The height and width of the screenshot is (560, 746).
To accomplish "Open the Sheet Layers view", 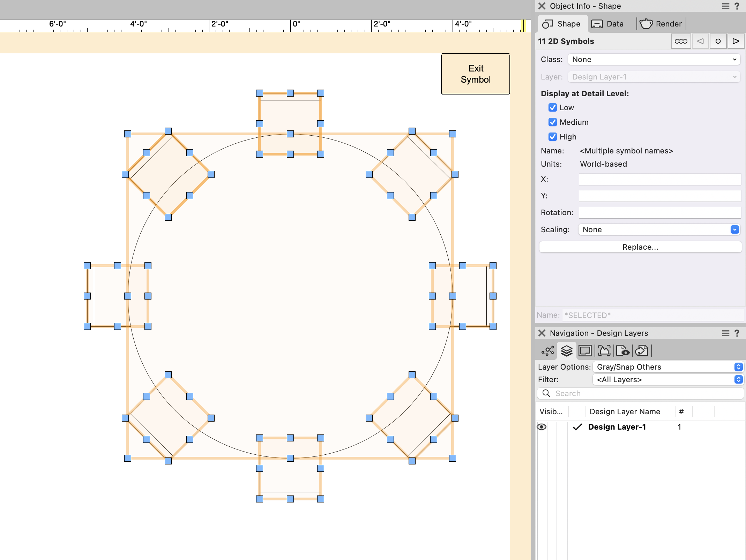I will pyautogui.click(x=585, y=351).
